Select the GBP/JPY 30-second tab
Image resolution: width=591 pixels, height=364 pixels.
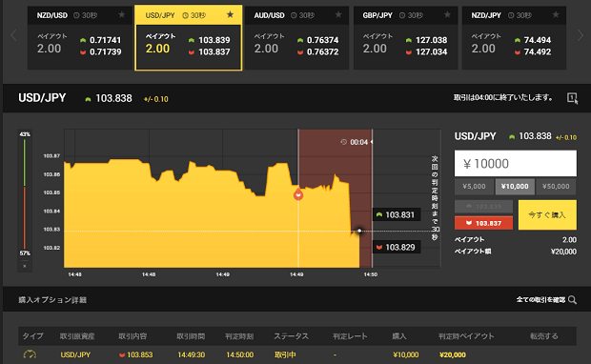click(405, 15)
